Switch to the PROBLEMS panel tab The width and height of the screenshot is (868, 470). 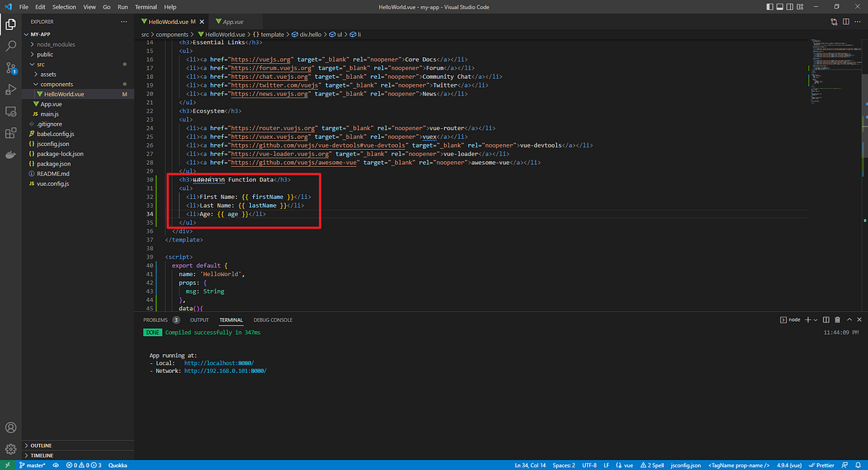click(156, 319)
